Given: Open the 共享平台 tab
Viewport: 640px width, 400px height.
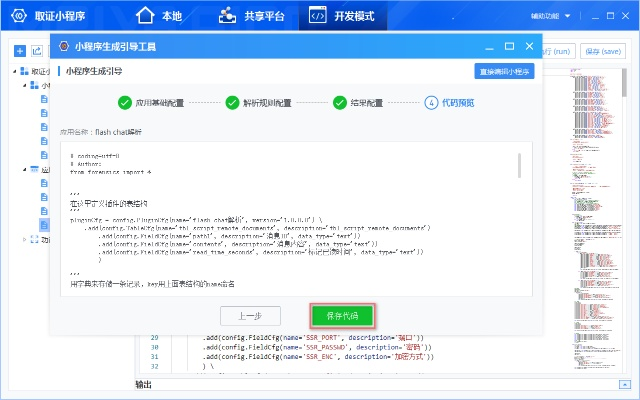Looking at the screenshot, I should tap(251, 16).
